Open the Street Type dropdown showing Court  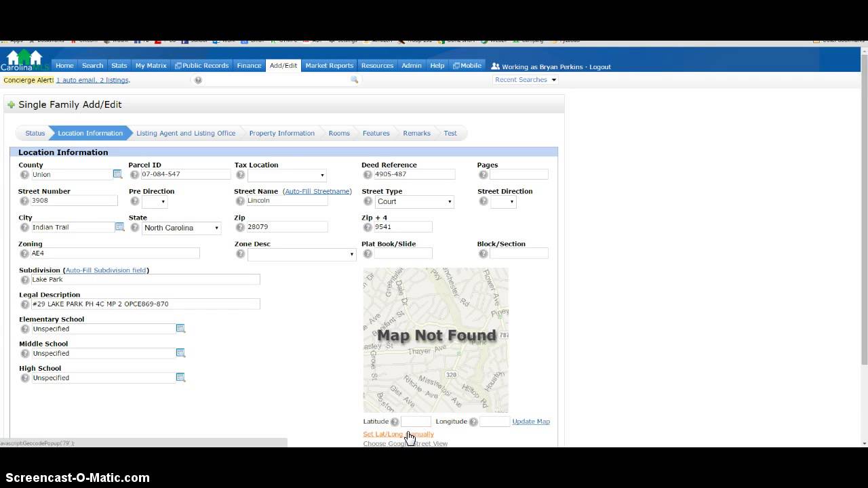click(x=414, y=202)
